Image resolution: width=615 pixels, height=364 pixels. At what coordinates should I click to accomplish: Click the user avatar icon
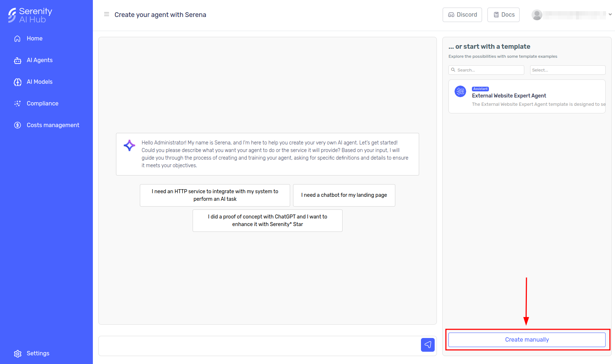537,15
